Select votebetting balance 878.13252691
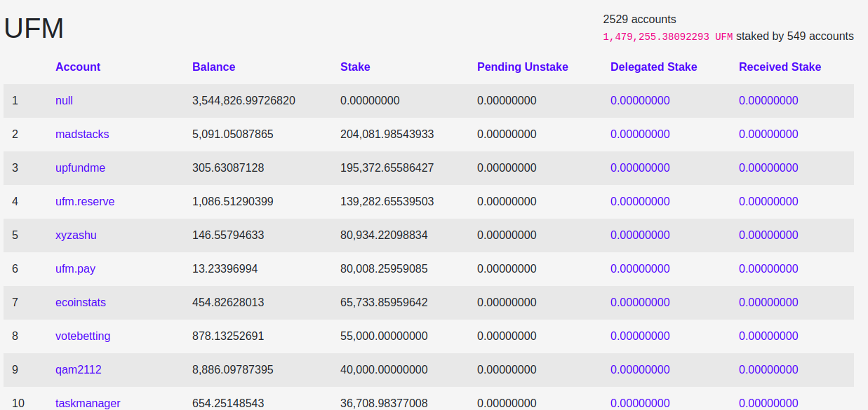This screenshot has height=410, width=868. [228, 336]
